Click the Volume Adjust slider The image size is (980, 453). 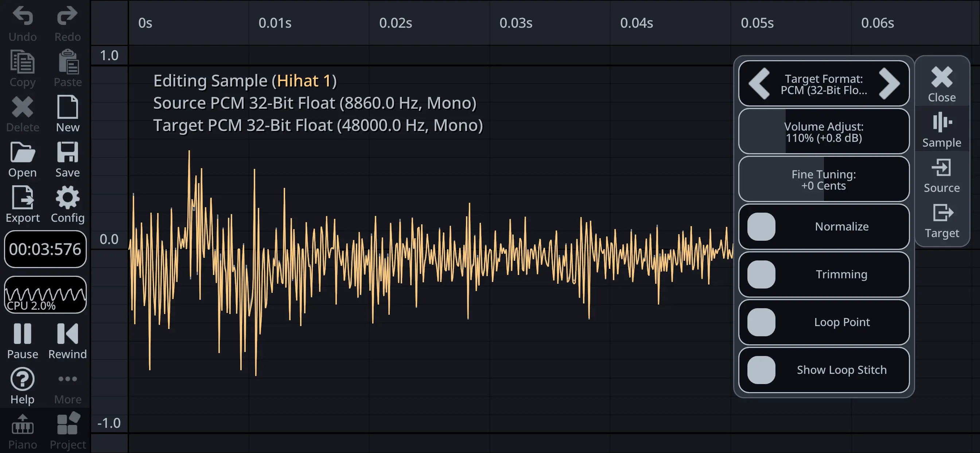coord(823,132)
